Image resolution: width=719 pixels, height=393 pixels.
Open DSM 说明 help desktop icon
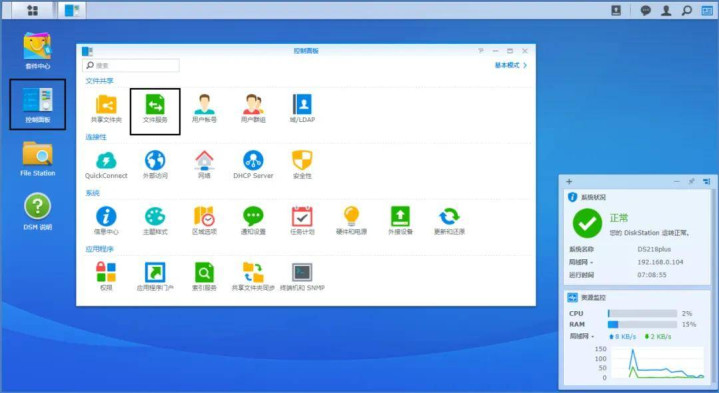[38, 212]
